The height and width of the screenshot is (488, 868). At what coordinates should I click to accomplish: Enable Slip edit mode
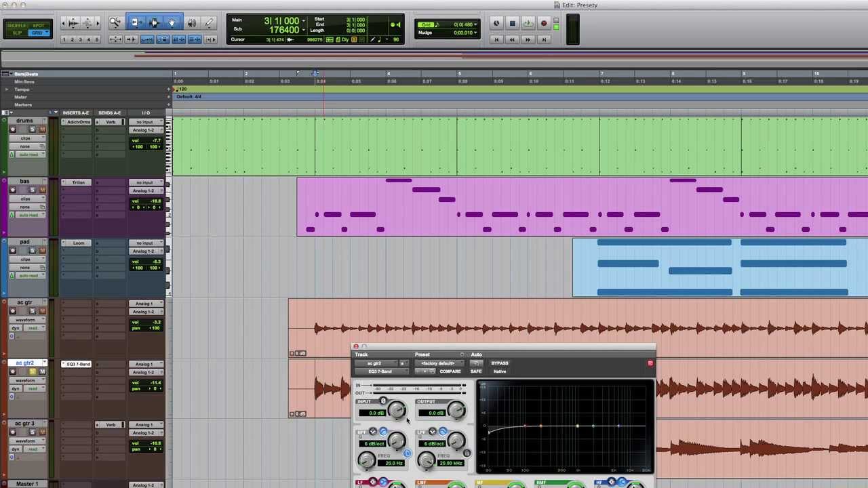[x=17, y=33]
